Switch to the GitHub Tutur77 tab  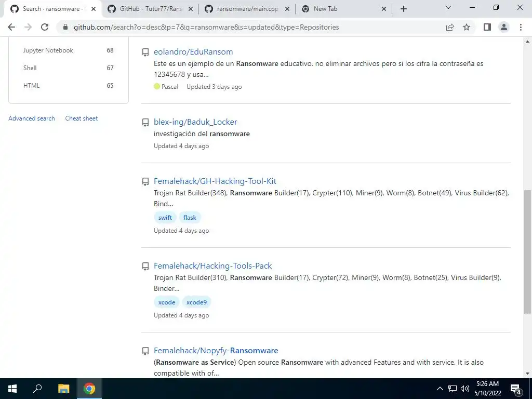(151, 9)
